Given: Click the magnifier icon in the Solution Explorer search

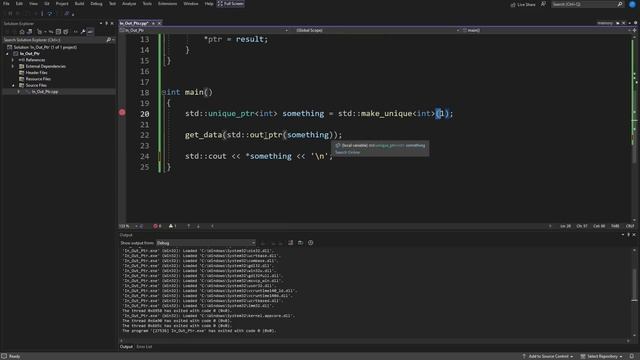Looking at the screenshot, I should coord(109,40).
